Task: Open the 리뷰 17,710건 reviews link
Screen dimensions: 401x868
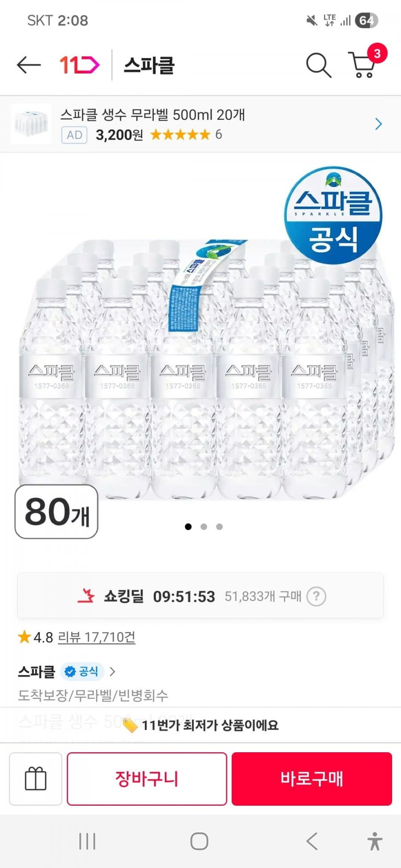Action: click(x=96, y=637)
